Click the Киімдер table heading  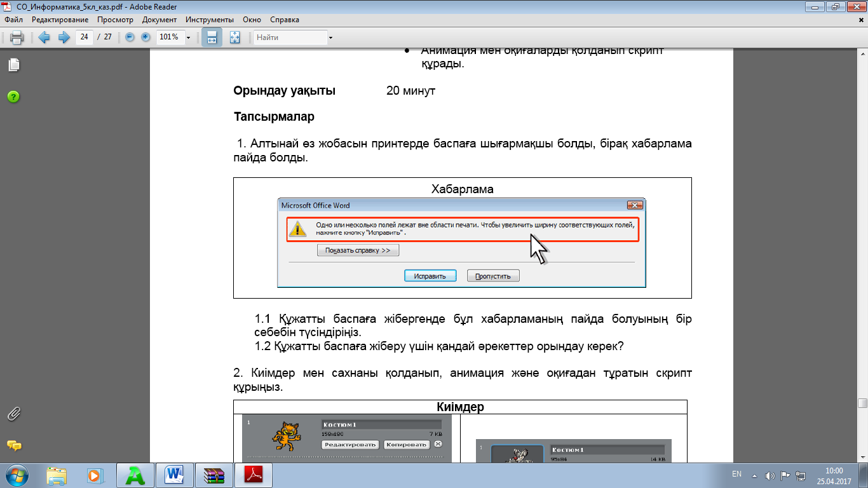[460, 407]
